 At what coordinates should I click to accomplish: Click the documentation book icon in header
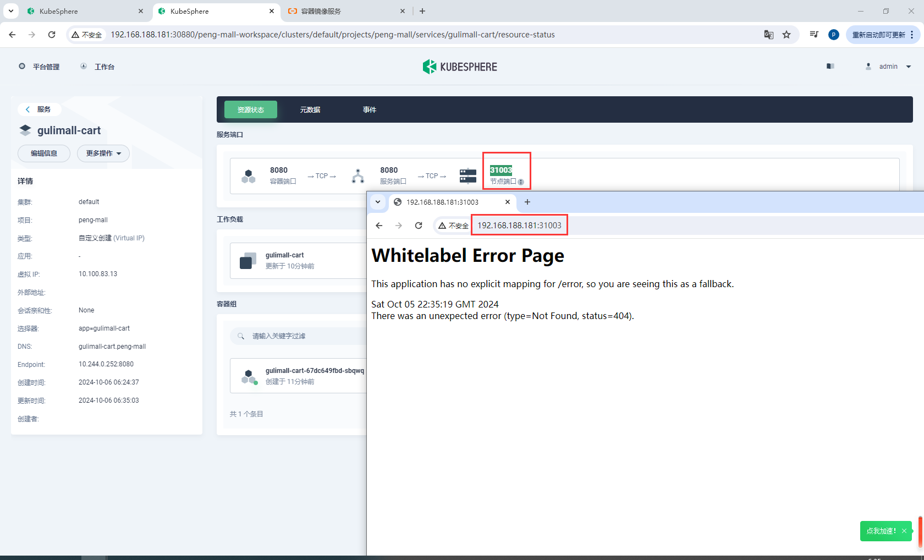[831, 66]
